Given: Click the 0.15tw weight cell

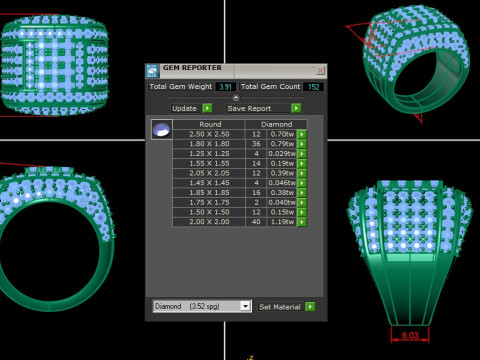Looking at the screenshot, I should coord(282,212).
